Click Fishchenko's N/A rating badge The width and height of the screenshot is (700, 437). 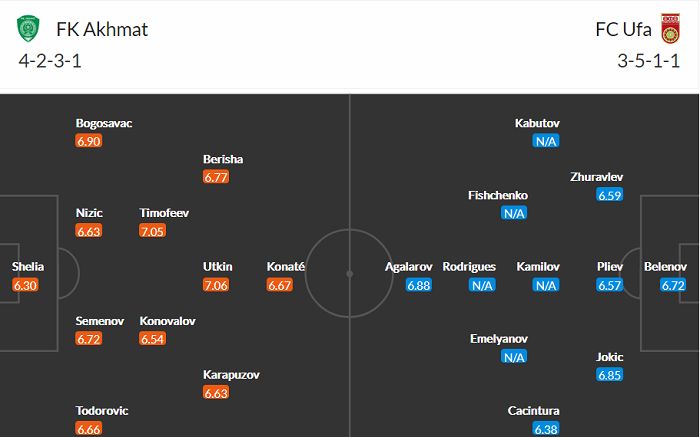tap(514, 213)
